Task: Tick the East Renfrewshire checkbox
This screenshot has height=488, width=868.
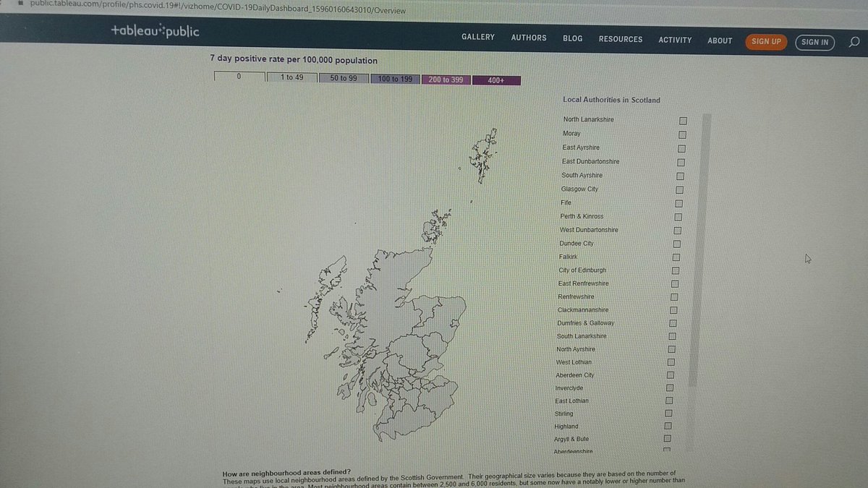Action: tap(674, 283)
